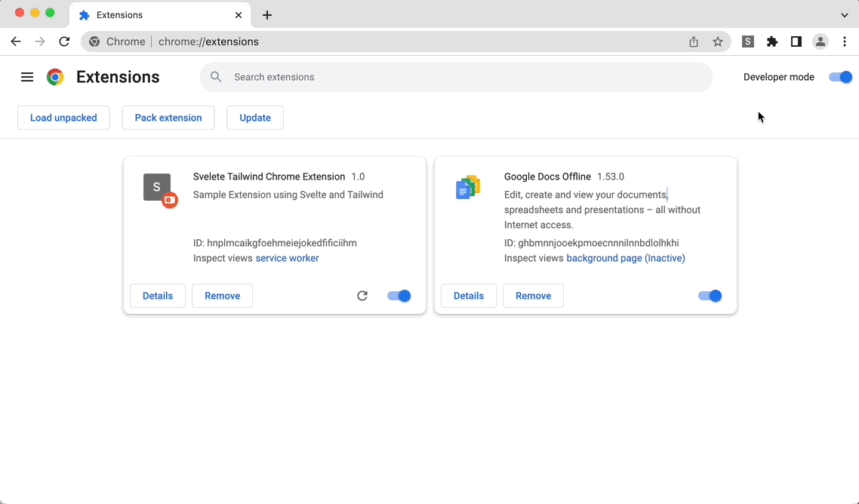Click the reload page icon
859x504 pixels.
coord(64,41)
